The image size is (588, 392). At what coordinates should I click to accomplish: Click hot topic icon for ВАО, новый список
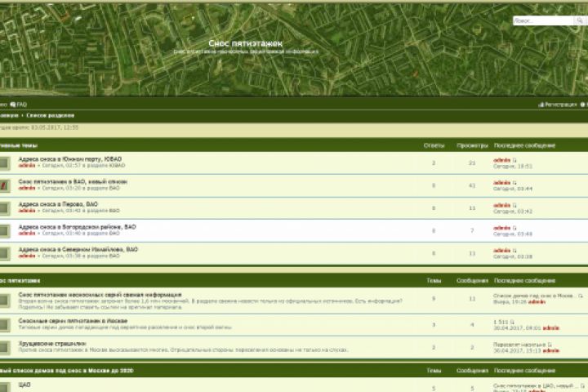tap(5, 185)
